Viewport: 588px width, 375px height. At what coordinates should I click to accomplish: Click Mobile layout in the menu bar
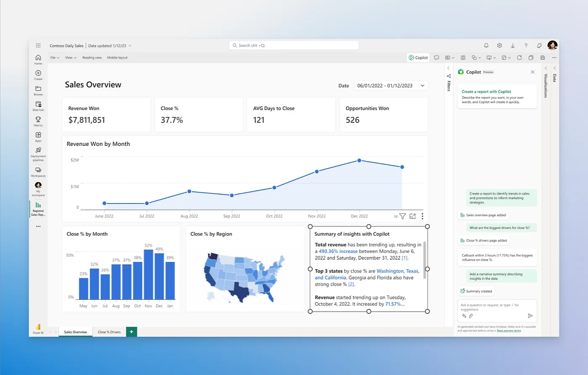coord(117,57)
